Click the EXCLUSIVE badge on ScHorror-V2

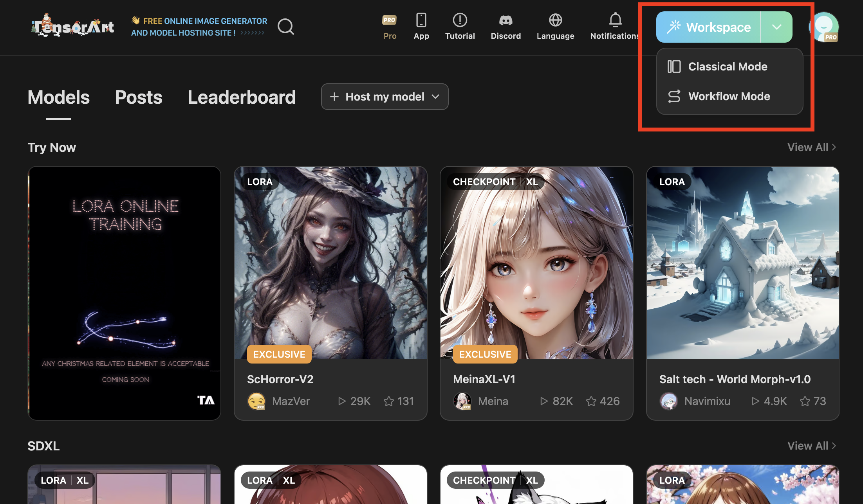[x=279, y=354]
